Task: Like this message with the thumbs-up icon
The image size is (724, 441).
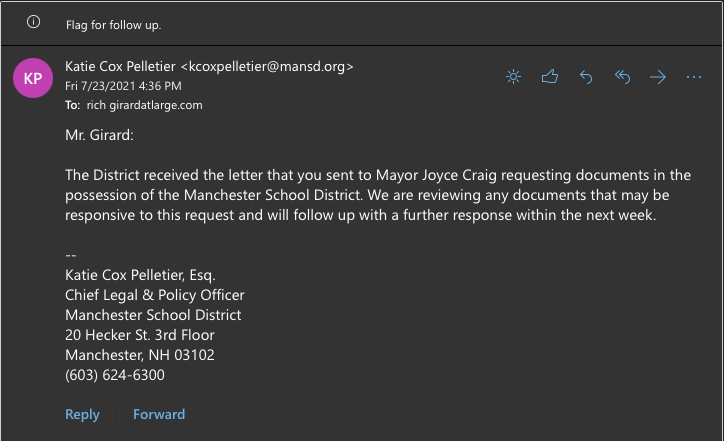Action: click(x=549, y=77)
